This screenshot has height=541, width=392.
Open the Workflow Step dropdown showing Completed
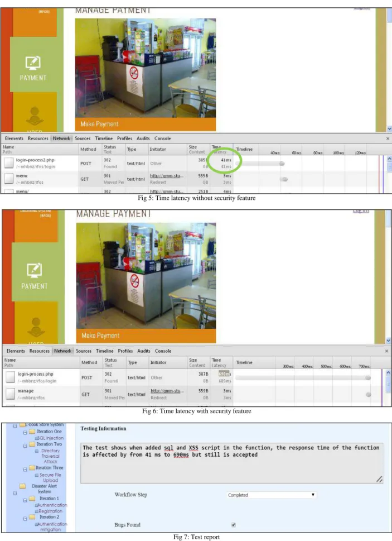(x=272, y=495)
